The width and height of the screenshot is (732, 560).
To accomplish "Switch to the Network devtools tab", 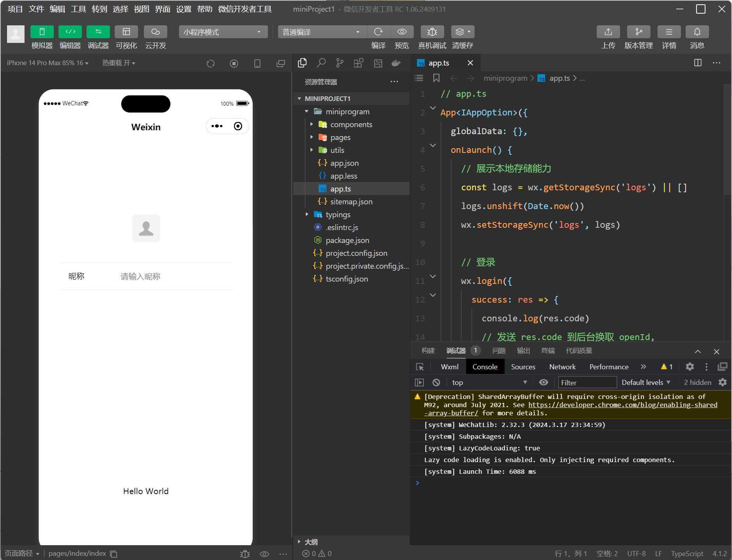I will tap(562, 367).
